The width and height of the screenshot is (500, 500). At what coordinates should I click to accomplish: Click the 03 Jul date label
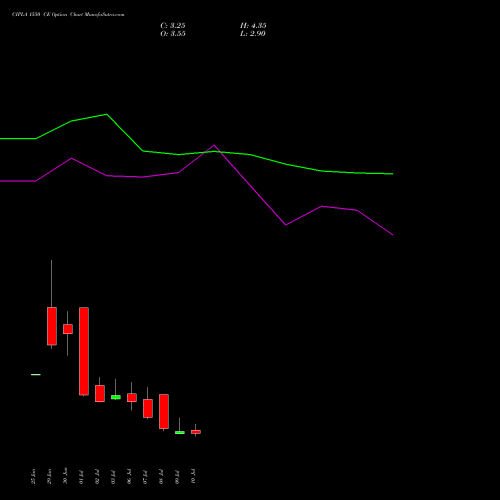tap(113, 476)
